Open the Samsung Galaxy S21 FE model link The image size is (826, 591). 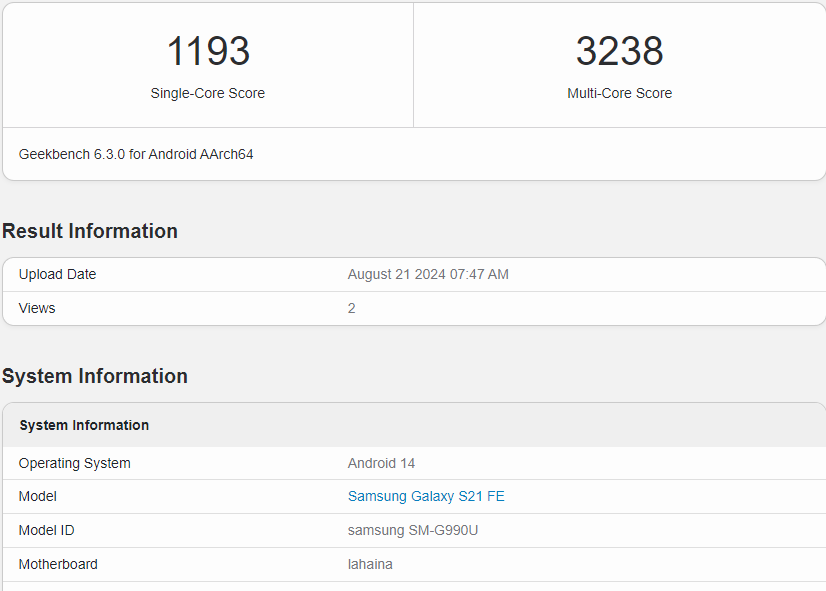426,496
